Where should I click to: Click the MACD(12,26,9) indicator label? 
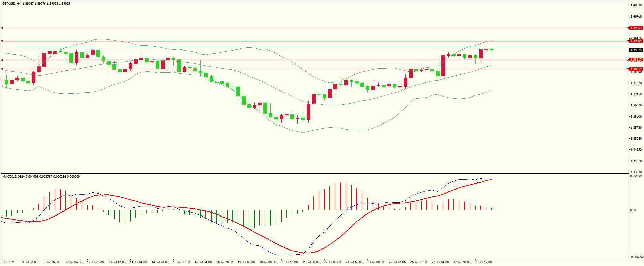tap(13, 177)
